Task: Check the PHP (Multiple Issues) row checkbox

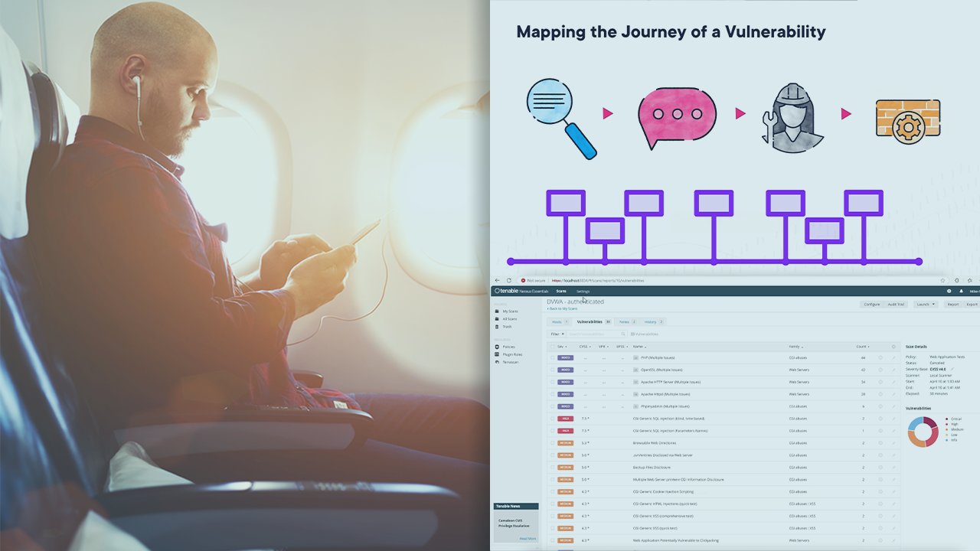Action: [x=552, y=357]
